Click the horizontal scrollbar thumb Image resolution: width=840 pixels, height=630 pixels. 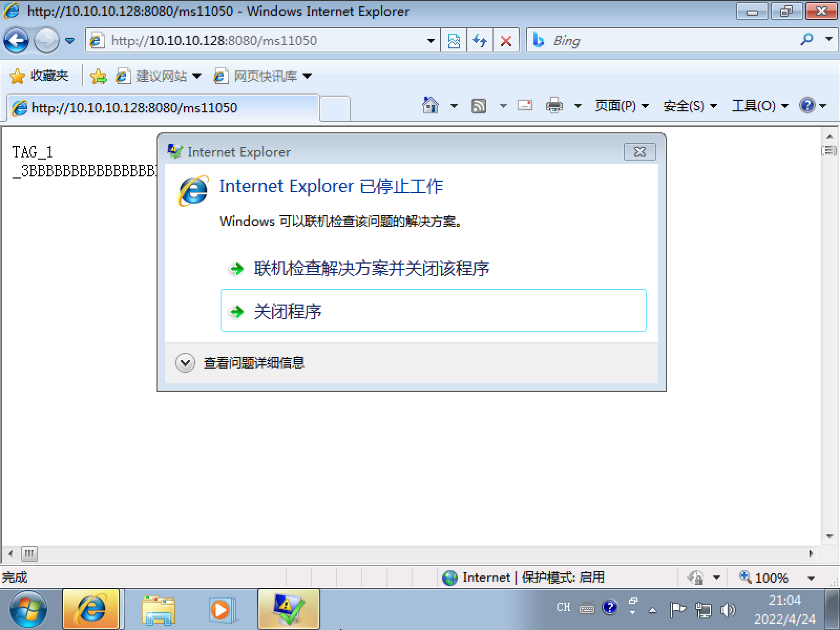point(29,554)
